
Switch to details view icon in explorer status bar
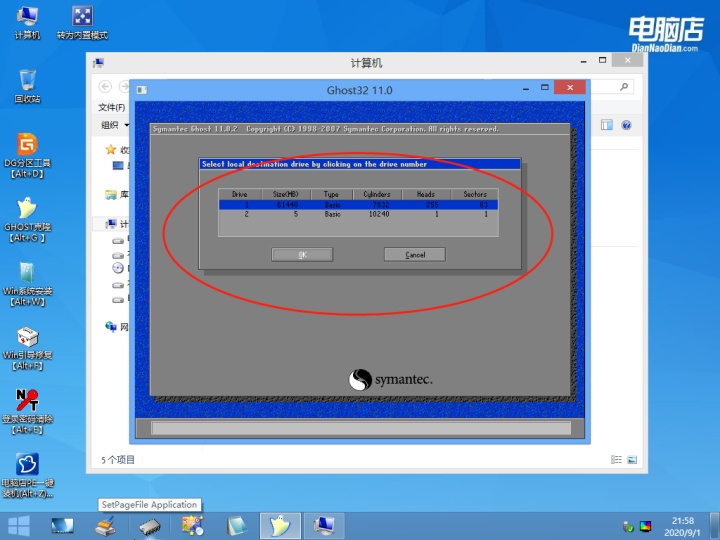tap(616, 460)
